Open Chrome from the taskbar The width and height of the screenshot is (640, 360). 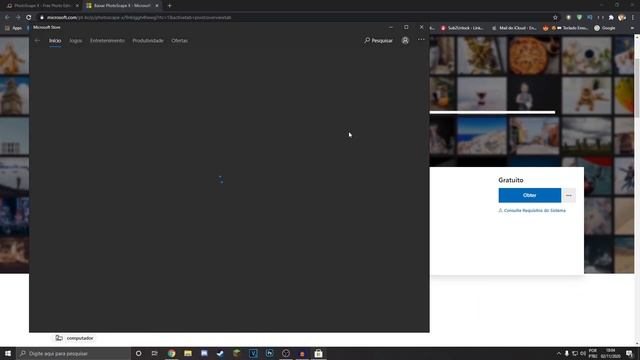(x=171, y=353)
